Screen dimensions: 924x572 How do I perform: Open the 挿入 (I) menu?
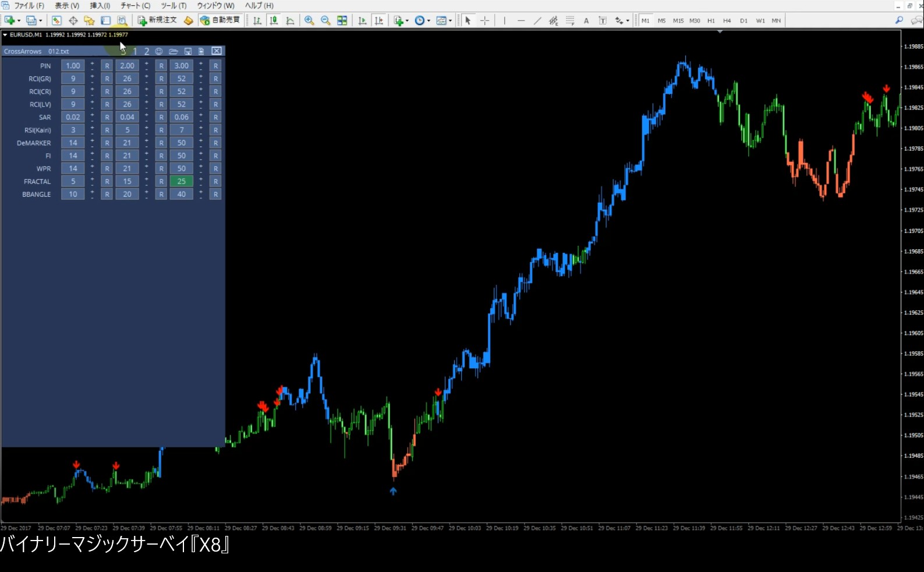100,6
